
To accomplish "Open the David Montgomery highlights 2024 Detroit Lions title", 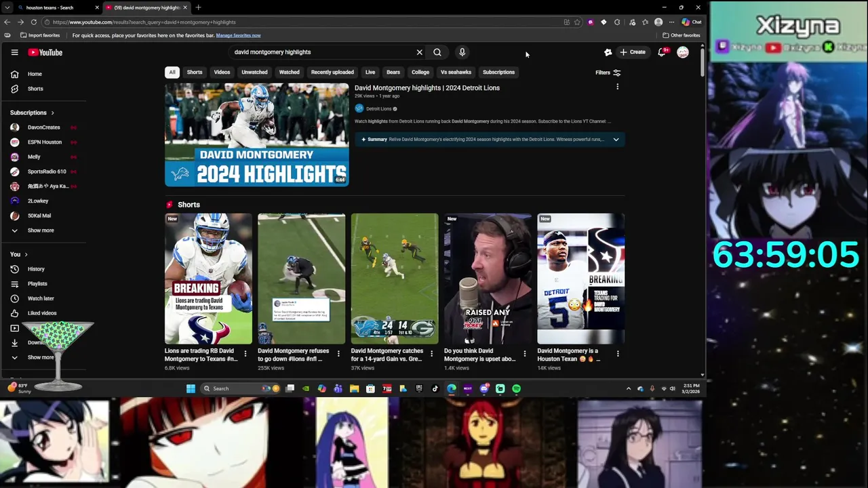I will pos(427,88).
